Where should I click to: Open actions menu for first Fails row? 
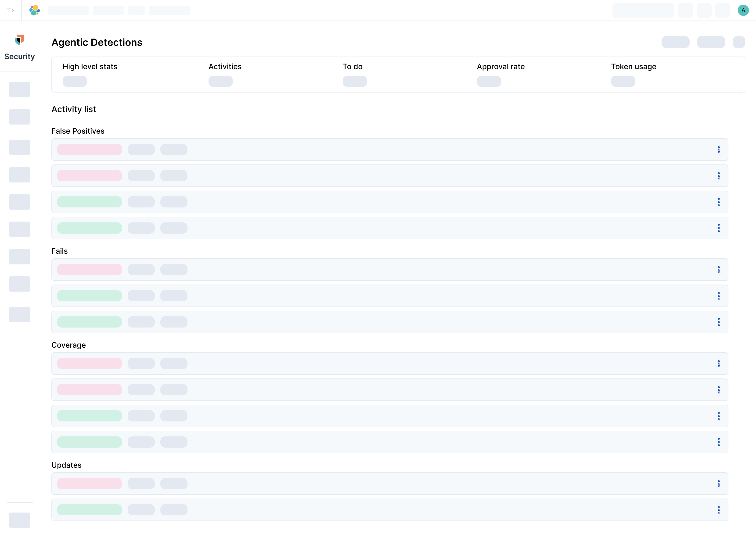click(719, 270)
